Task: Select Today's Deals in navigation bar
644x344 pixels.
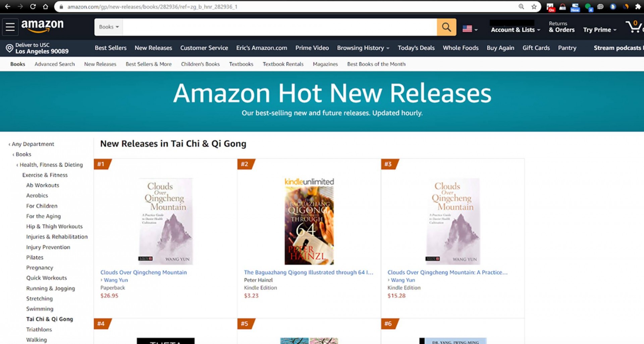Action: coord(416,48)
